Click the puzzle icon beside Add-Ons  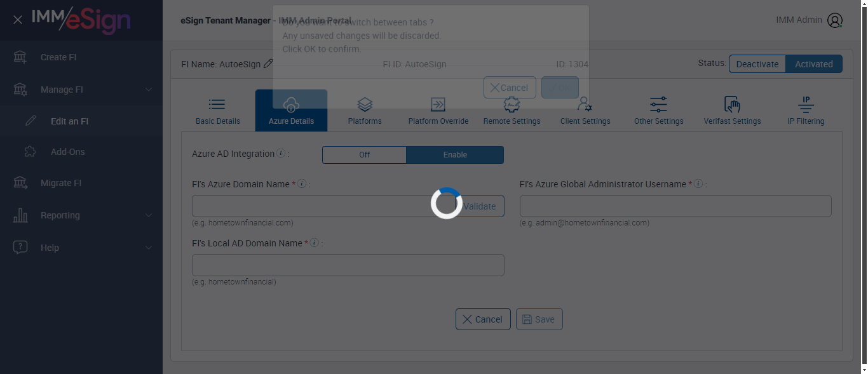30,152
